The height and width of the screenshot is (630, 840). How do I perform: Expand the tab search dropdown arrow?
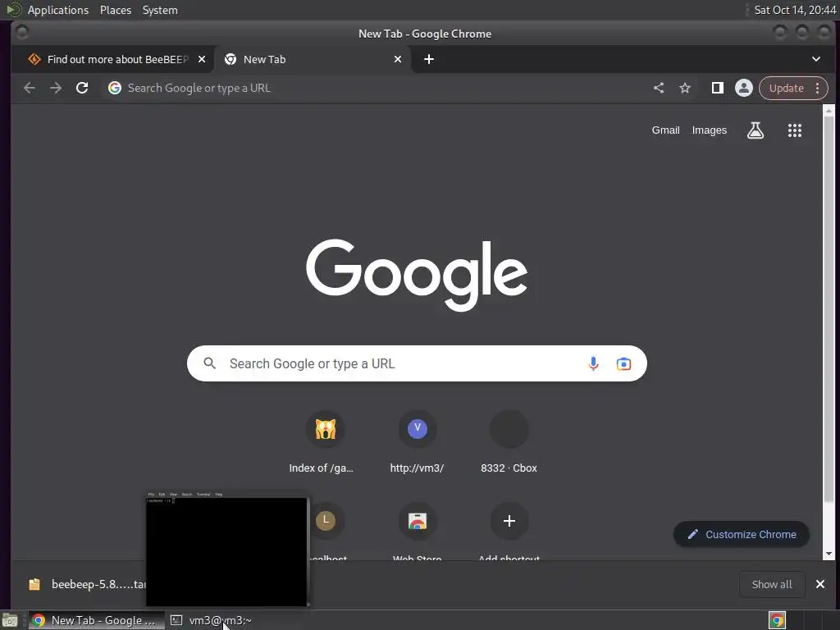816,59
